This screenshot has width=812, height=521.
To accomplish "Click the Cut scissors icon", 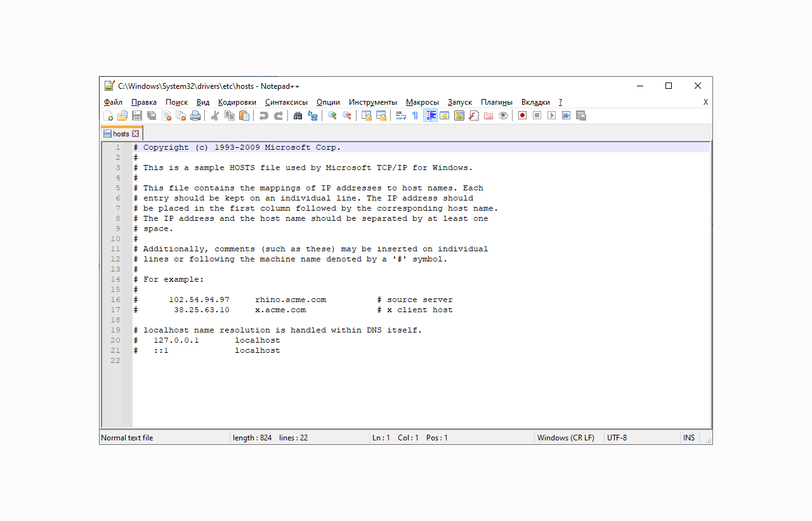I will (x=215, y=115).
